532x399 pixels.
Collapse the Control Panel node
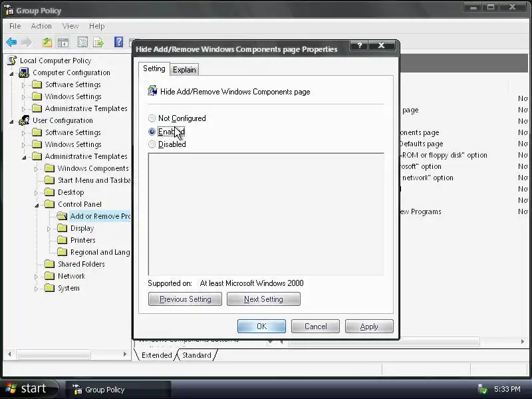coord(37,205)
